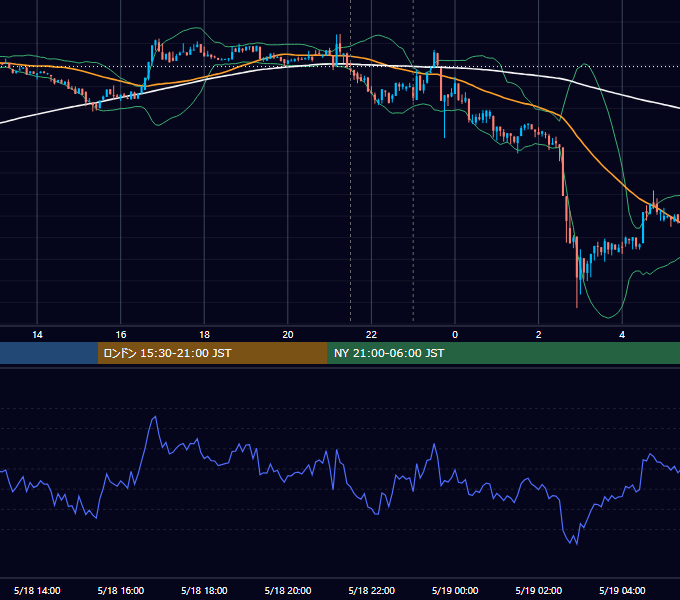The width and height of the screenshot is (680, 600).
Task: Click the 5/19 04:00 date label
Action: coord(622,590)
